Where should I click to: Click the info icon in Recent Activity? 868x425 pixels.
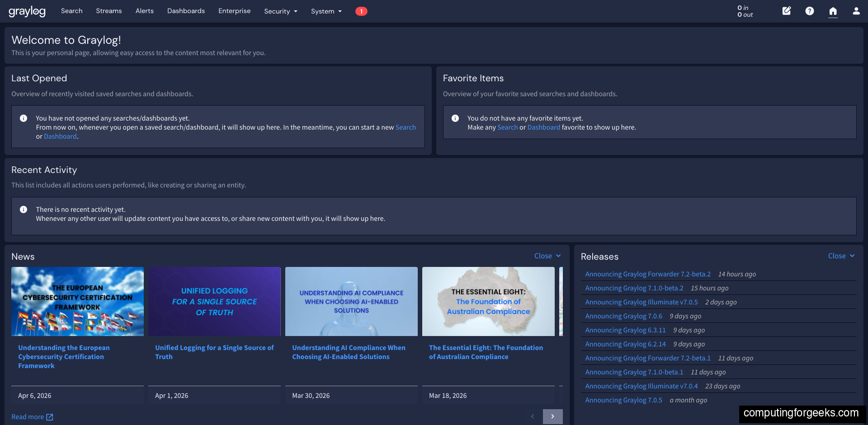23,209
